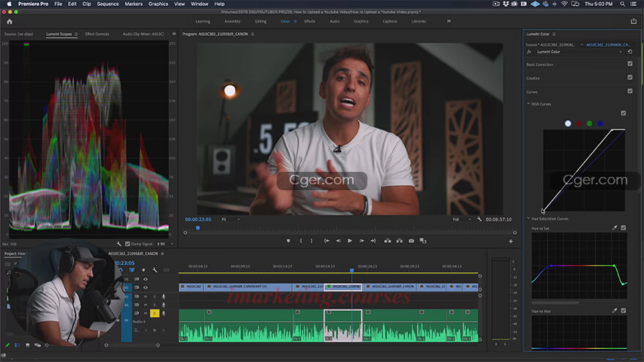Add a marker in Program monitor
The width and height of the screenshot is (644, 362).
[288, 241]
